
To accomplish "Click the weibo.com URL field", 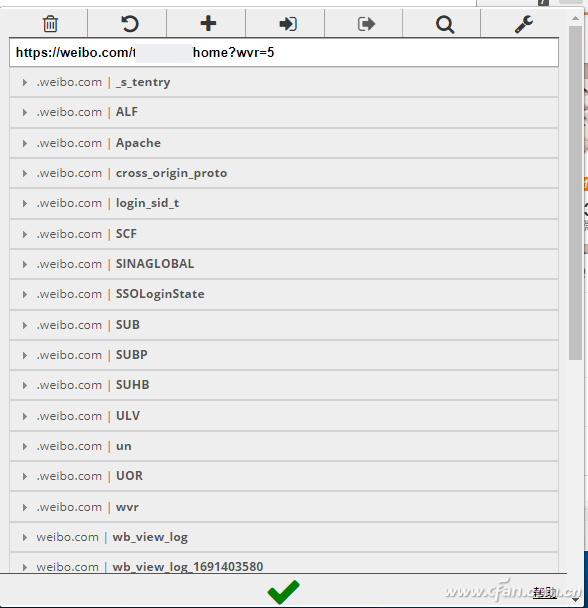I will click(x=284, y=52).
